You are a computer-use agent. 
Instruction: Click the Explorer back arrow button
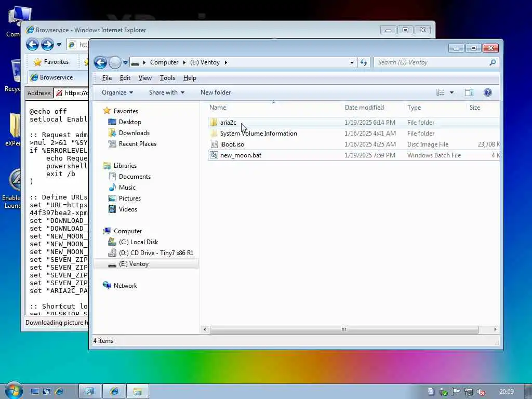coord(100,62)
